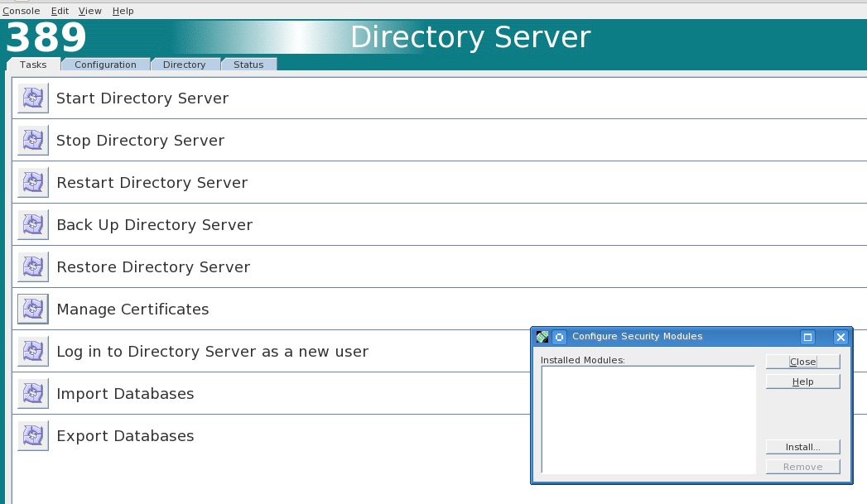867x504 pixels.
Task: Select the 'Manage Certificates' text
Action: click(x=132, y=309)
